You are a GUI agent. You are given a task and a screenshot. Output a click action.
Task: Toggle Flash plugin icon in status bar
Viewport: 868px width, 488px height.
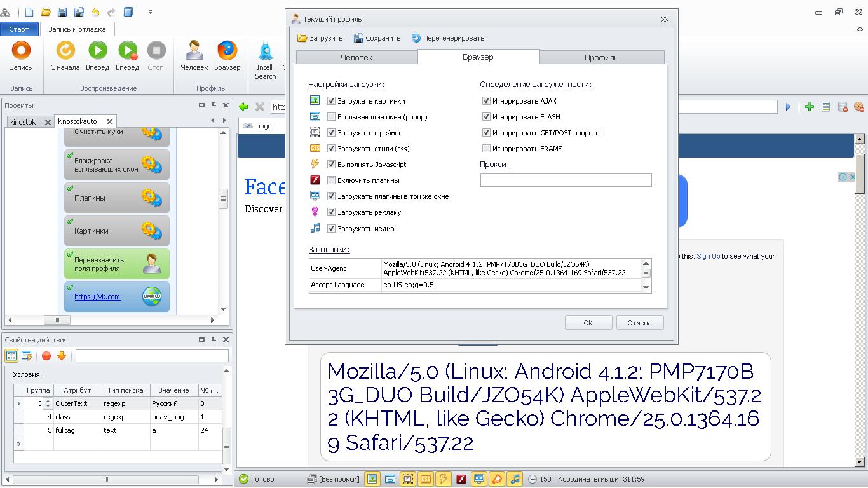pyautogui.click(x=462, y=479)
